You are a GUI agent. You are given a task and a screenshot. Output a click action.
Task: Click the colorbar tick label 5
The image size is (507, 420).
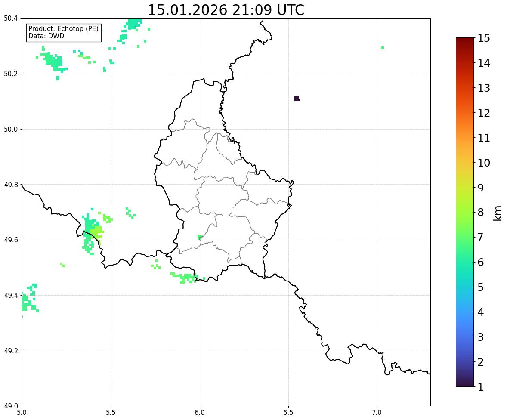pyautogui.click(x=481, y=287)
